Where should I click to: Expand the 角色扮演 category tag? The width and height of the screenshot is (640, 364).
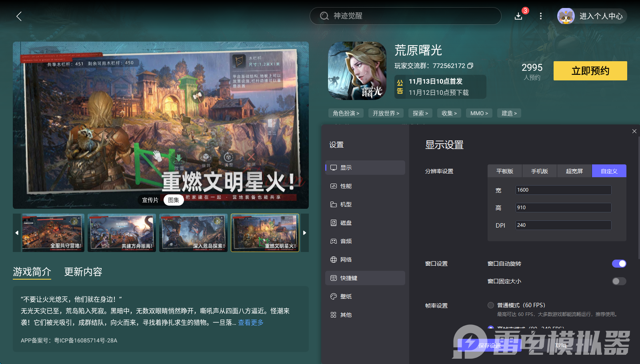tap(345, 113)
